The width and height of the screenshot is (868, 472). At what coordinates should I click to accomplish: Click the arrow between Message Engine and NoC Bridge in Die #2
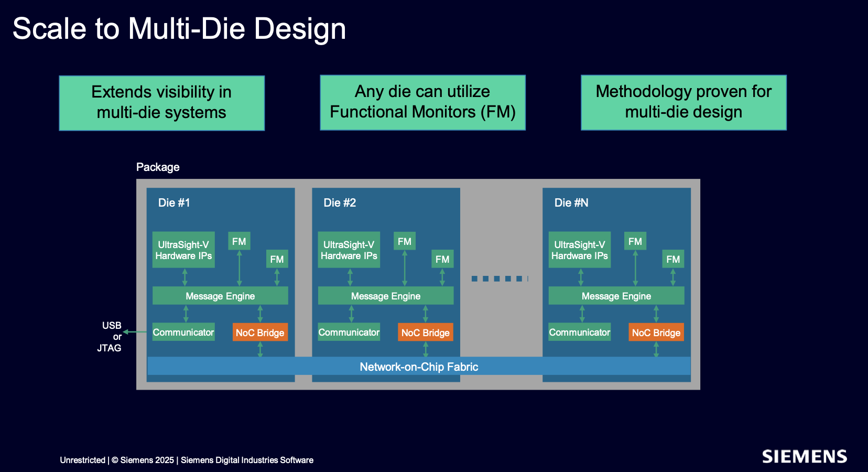pos(425,314)
